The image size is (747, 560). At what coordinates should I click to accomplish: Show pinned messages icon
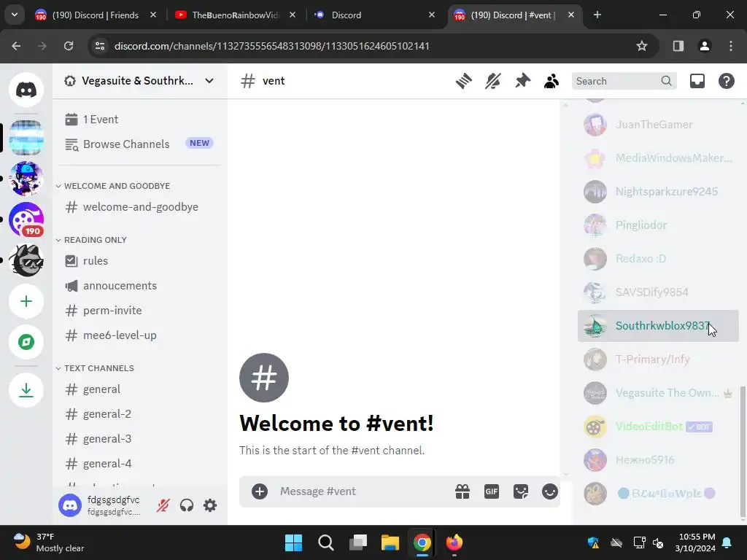[x=522, y=81]
